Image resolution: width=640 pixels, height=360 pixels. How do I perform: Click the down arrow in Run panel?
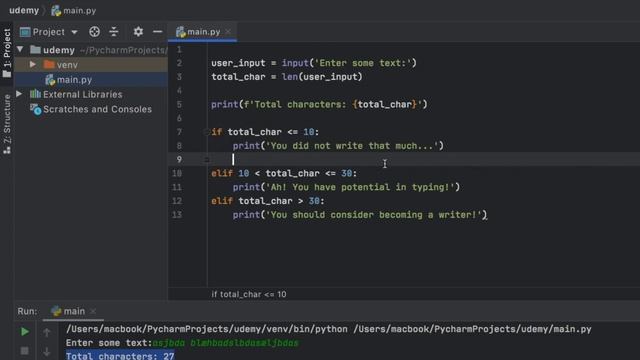pyautogui.click(x=47, y=351)
